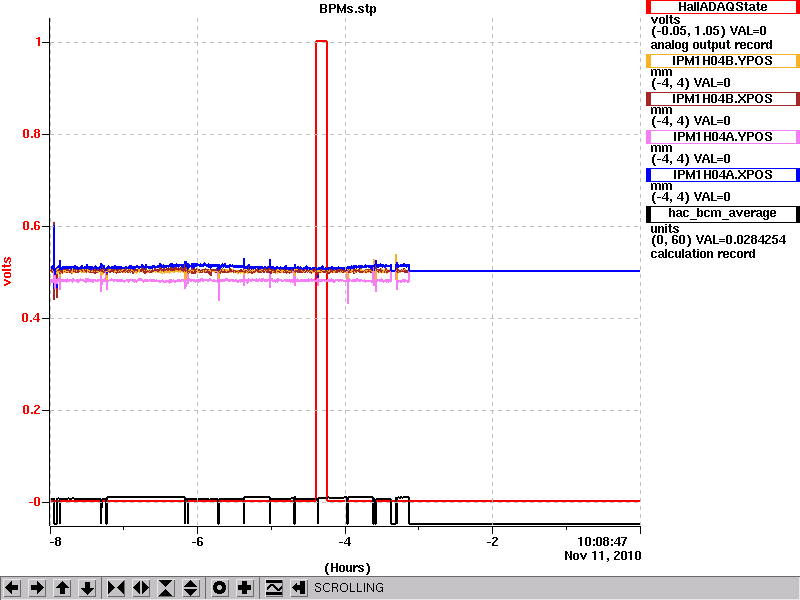800x600 pixels.
Task: Click the pan left arrow button
Action: click(12, 588)
